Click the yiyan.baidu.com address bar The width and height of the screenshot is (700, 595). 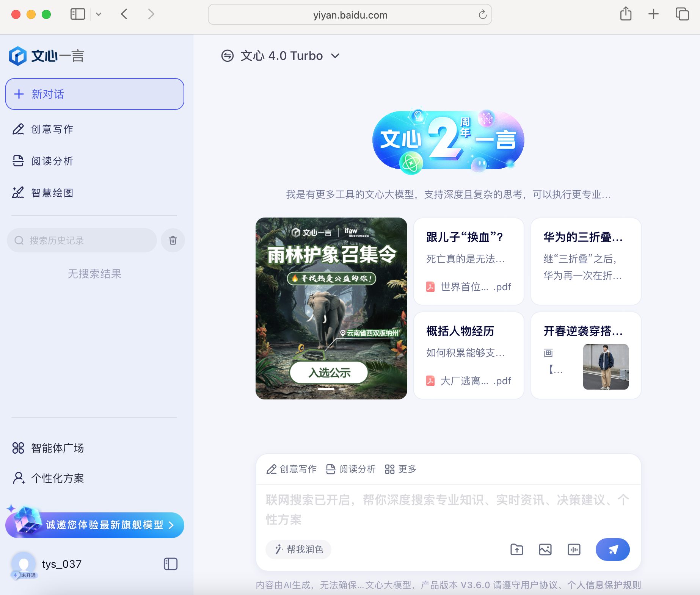click(350, 15)
